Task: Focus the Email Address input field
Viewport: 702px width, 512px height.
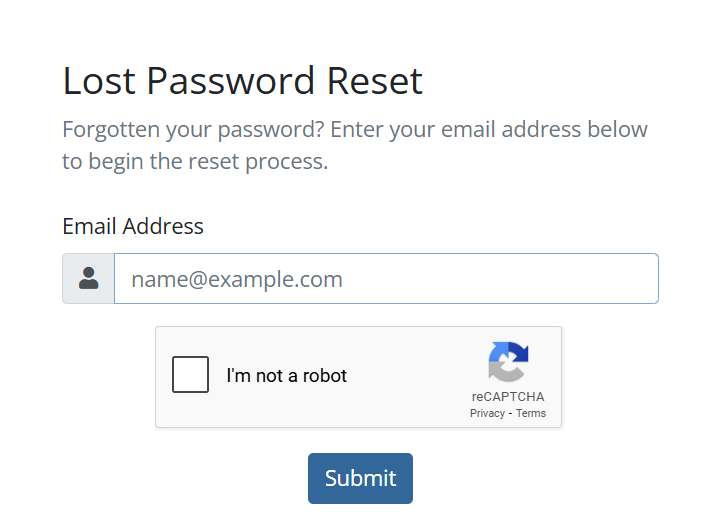Action: point(386,278)
